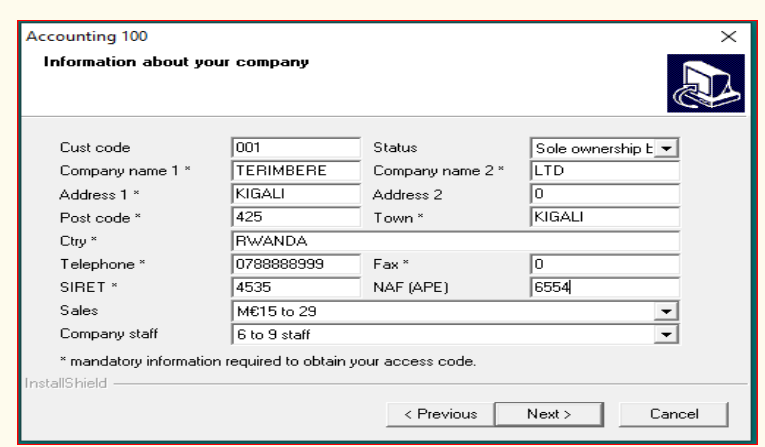Click the 'SIRET *' label
Viewport: 765px width, 447px height.
pos(88,287)
